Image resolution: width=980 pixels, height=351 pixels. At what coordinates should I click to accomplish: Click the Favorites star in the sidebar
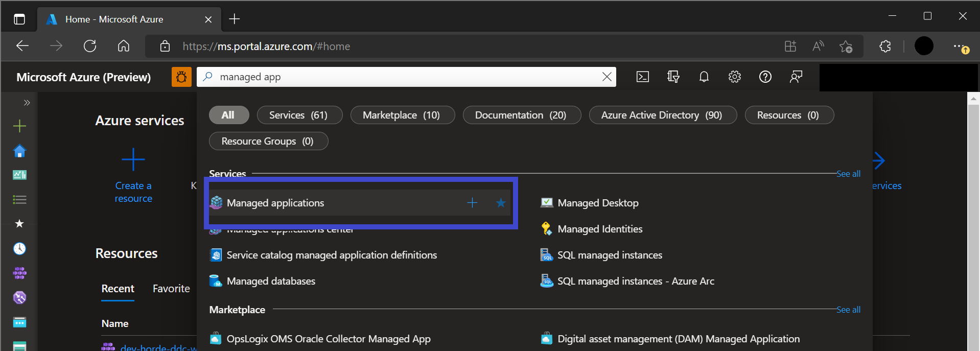pyautogui.click(x=19, y=223)
